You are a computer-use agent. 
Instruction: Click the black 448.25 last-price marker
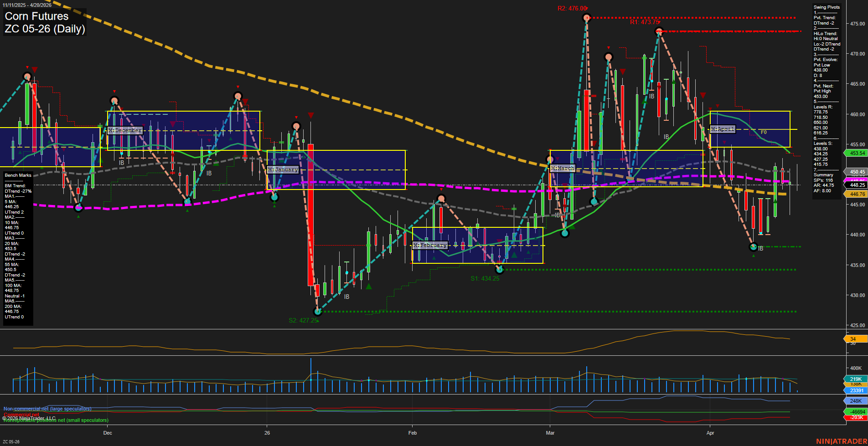[854, 185]
